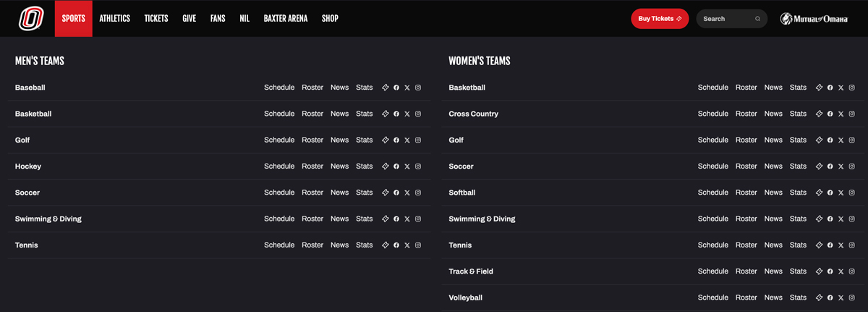
Task: Open Hockey X icon
Action: [407, 166]
